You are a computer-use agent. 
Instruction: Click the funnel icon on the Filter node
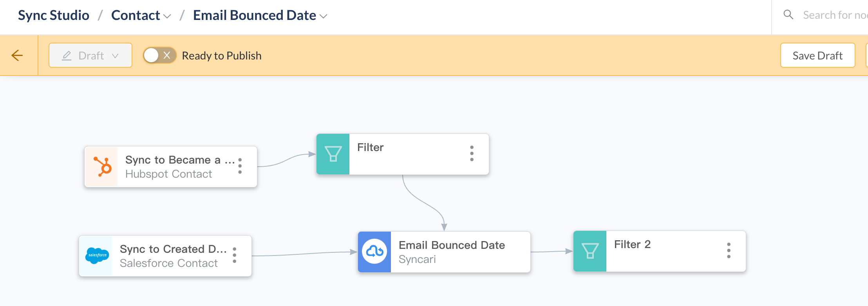pyautogui.click(x=333, y=154)
